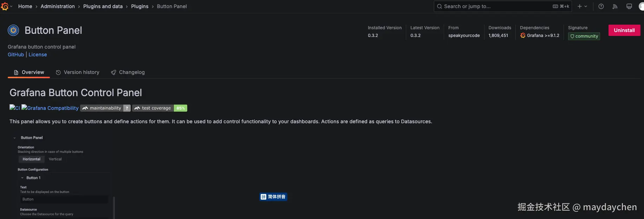Click the search magnifier icon
Viewport: 644px width, 219px height.
point(439,6)
